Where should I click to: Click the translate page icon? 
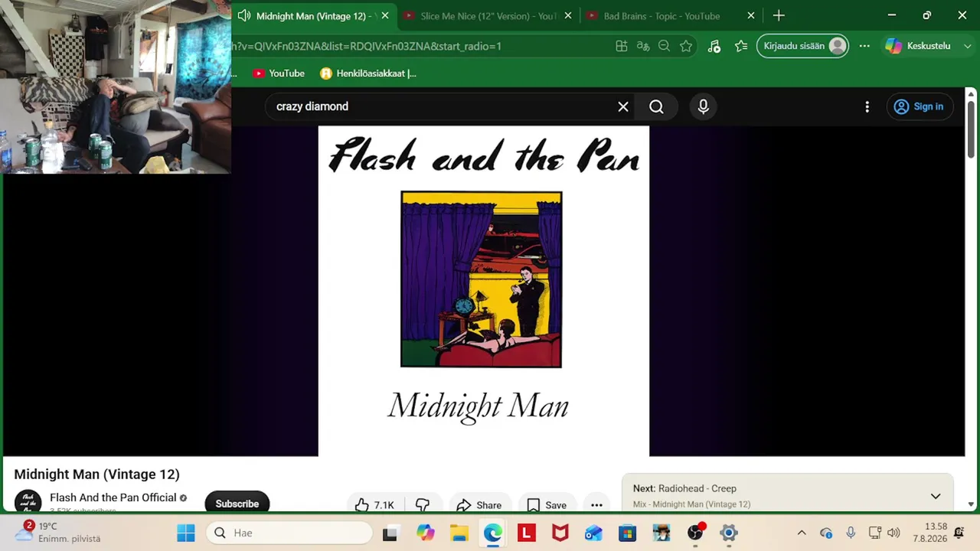[643, 46]
